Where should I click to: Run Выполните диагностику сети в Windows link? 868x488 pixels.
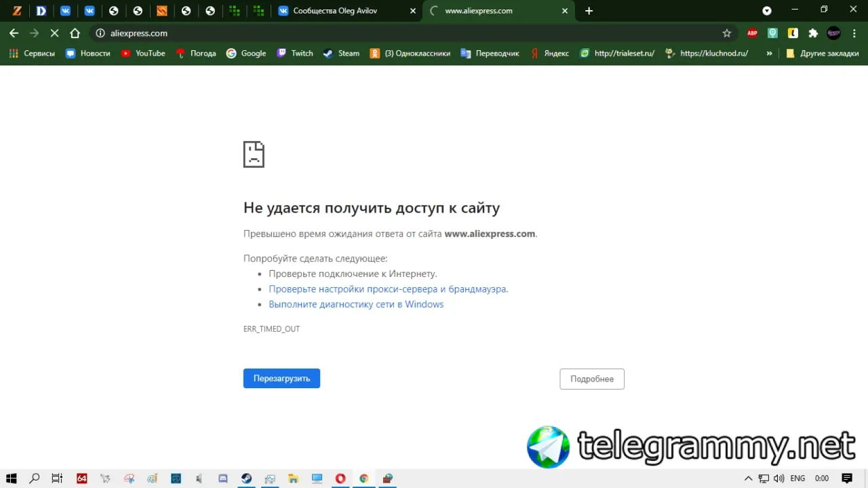[x=356, y=304]
